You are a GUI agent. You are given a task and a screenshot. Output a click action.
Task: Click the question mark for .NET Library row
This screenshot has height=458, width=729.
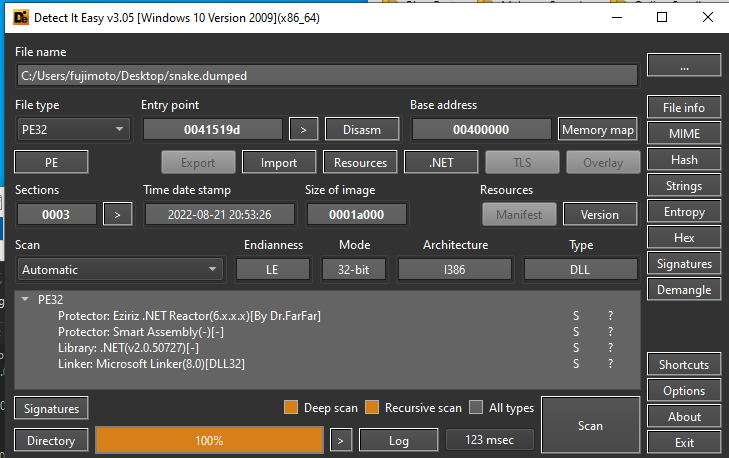coord(610,348)
